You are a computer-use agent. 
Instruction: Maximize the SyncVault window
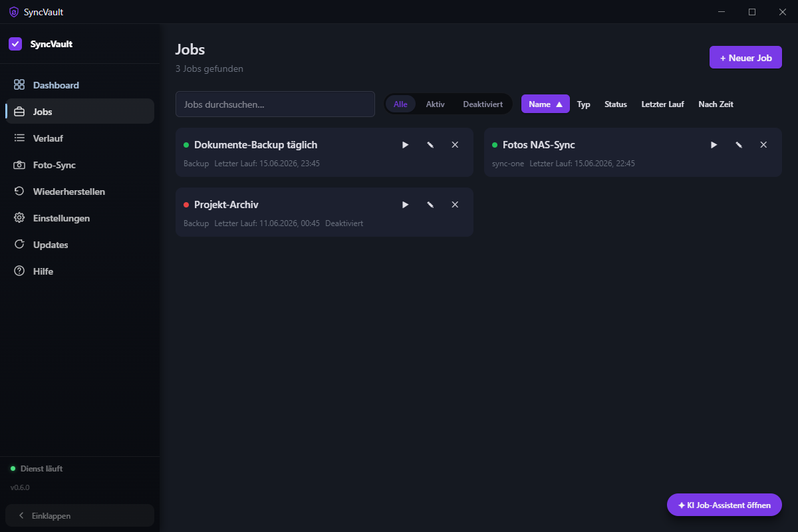(752, 12)
